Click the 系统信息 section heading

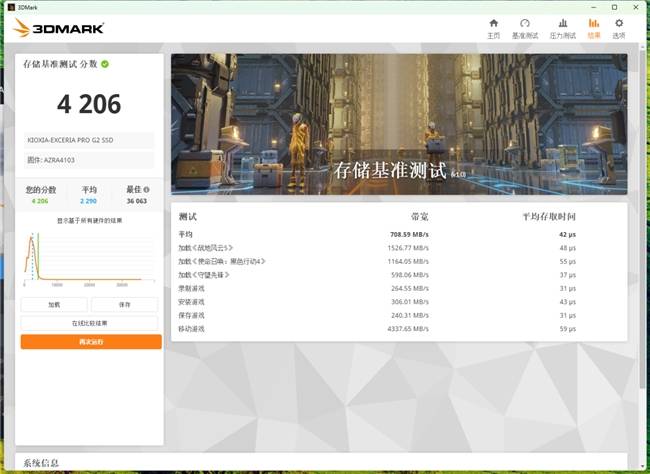(41, 463)
